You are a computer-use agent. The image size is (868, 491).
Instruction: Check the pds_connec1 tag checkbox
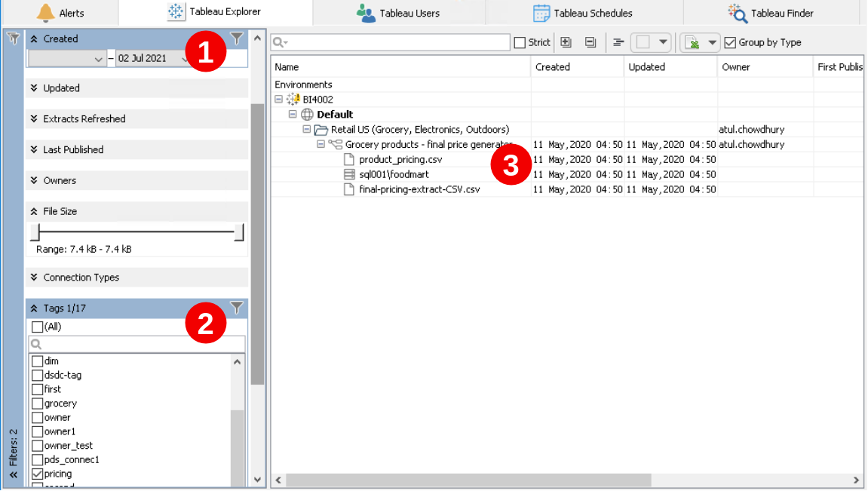click(37, 460)
